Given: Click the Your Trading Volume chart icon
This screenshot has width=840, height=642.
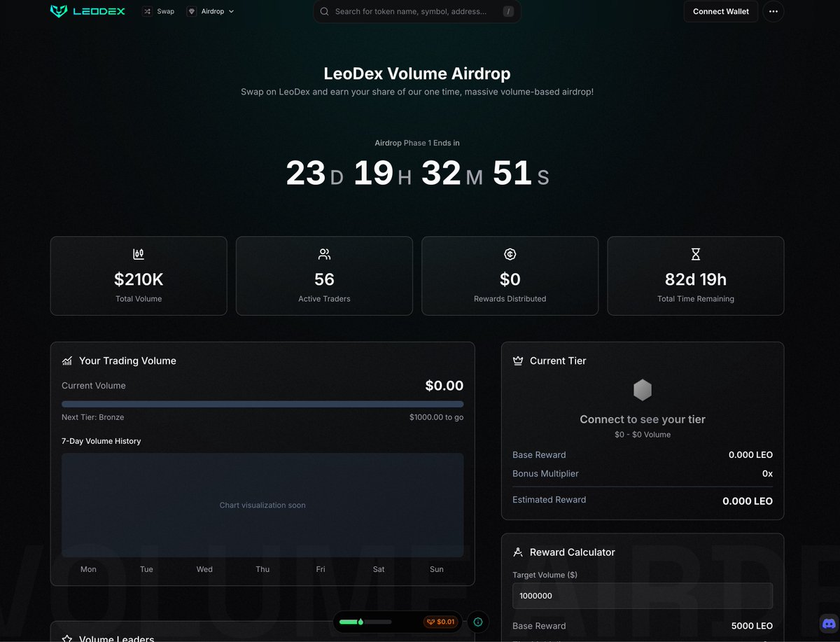Looking at the screenshot, I should pyautogui.click(x=67, y=361).
